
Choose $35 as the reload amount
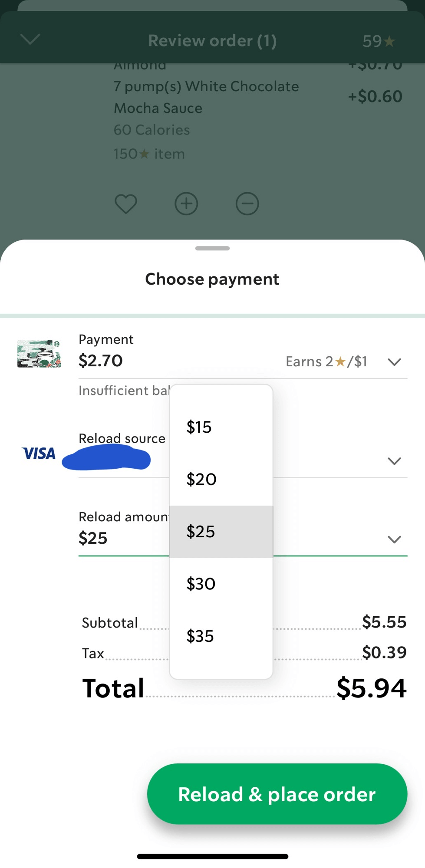[200, 636]
